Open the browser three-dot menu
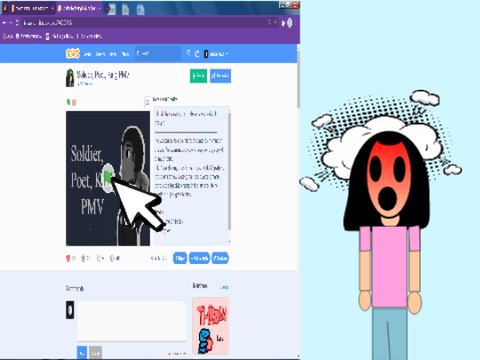Image resolution: width=480 pixels, height=360 pixels. click(296, 23)
